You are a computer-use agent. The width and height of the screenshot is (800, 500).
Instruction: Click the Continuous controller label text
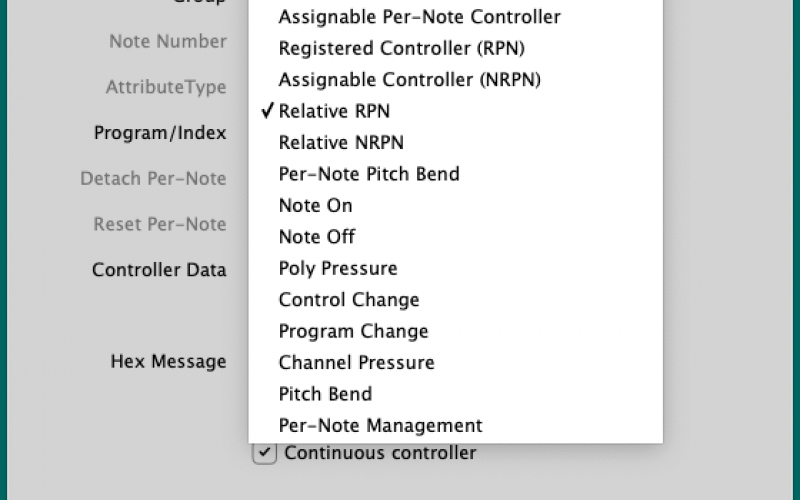[x=380, y=453]
